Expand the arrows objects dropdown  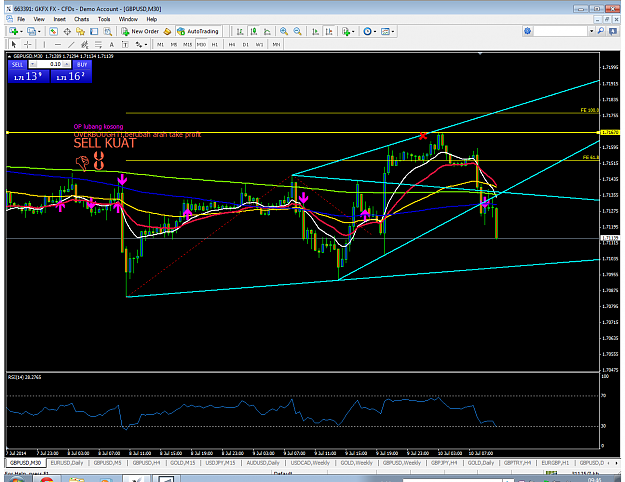point(146,45)
